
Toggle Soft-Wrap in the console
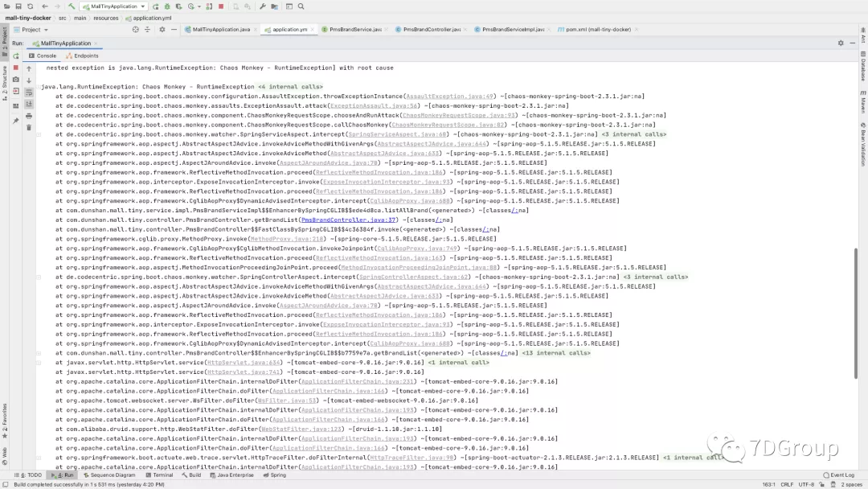[x=29, y=92]
